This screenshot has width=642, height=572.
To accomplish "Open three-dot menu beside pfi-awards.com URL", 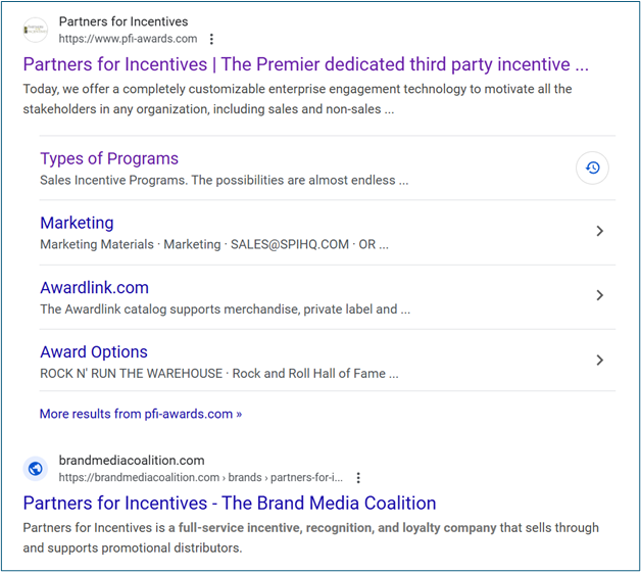I will (211, 39).
